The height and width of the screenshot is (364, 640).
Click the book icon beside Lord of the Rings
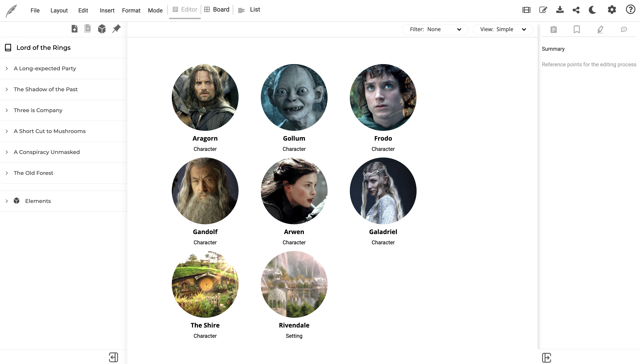click(8, 47)
